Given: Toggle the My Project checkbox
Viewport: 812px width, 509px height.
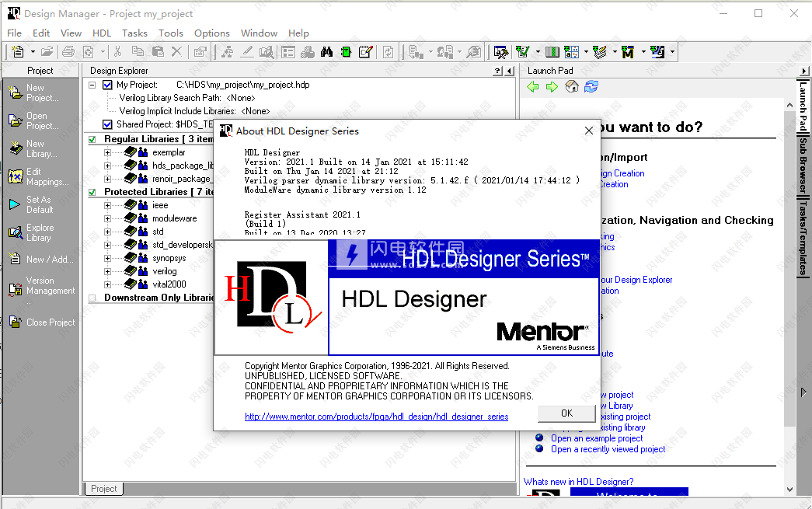Looking at the screenshot, I should [108, 85].
